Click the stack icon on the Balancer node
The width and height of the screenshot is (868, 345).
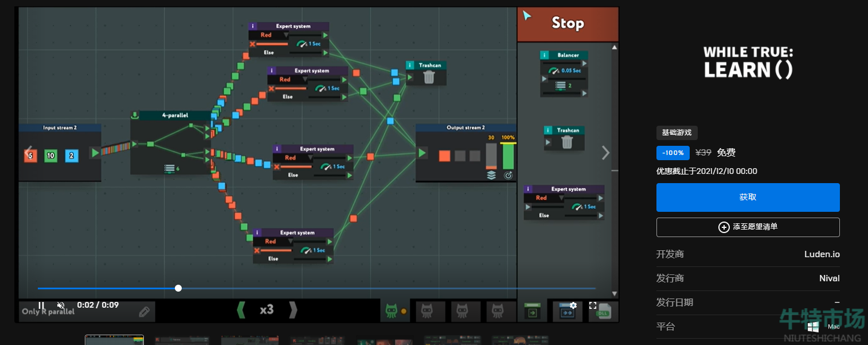point(561,86)
